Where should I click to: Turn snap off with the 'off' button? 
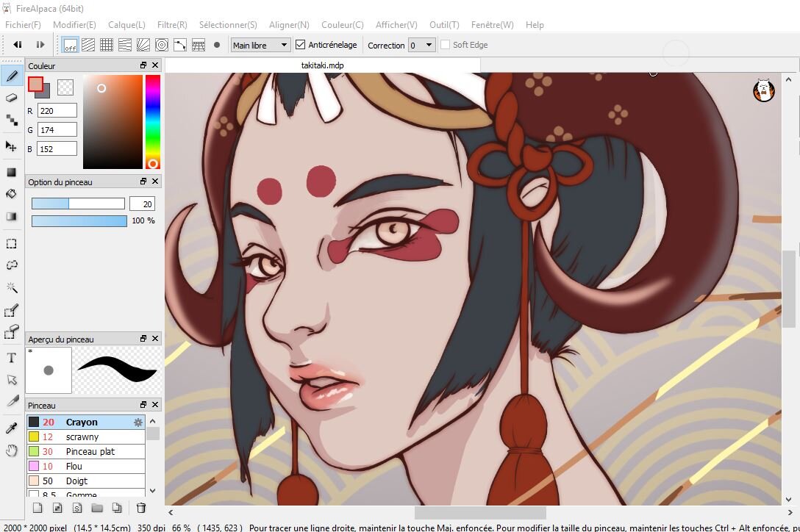pos(70,45)
